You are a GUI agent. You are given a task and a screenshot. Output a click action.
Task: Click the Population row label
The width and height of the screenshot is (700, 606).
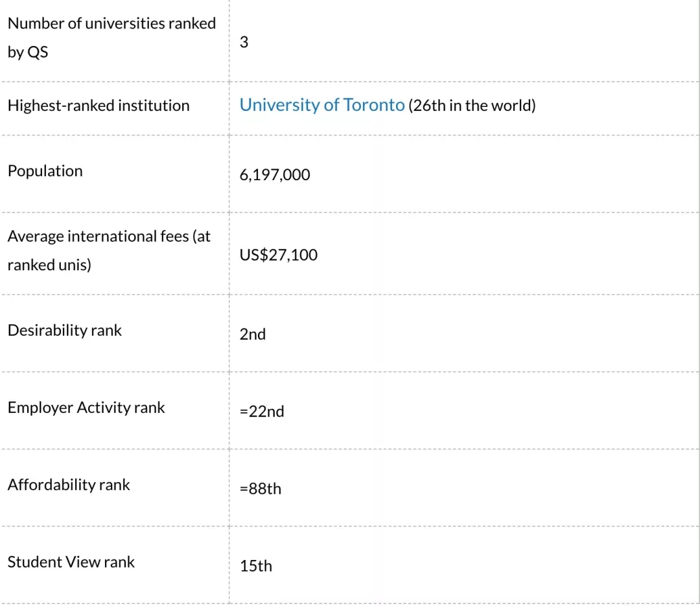pyautogui.click(x=45, y=170)
